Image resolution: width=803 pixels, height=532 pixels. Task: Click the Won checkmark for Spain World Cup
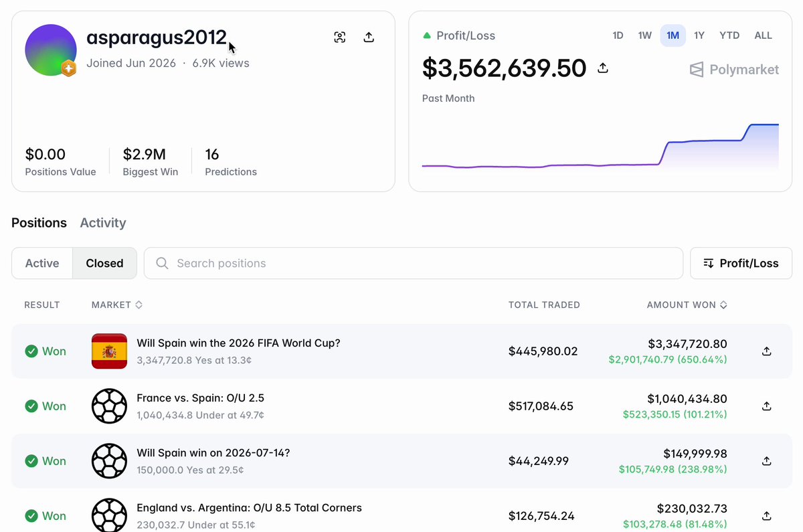click(x=31, y=351)
